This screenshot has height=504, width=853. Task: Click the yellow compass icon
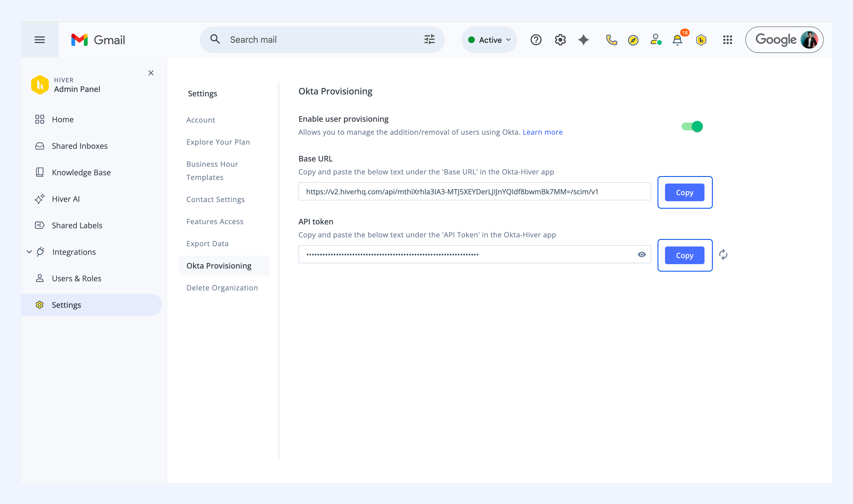click(x=633, y=40)
